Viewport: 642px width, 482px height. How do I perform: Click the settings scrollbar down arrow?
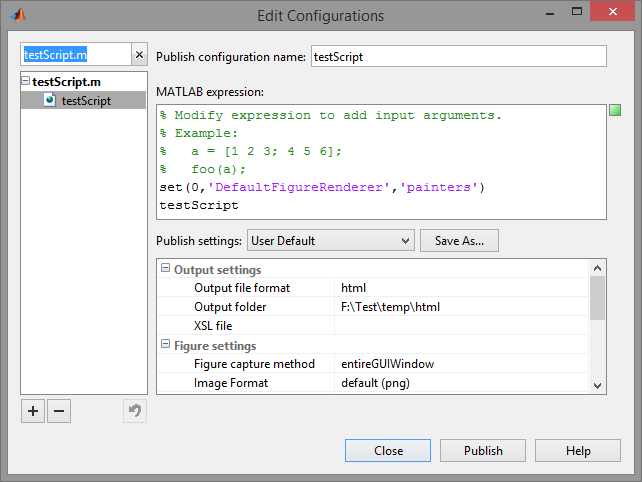coord(597,385)
